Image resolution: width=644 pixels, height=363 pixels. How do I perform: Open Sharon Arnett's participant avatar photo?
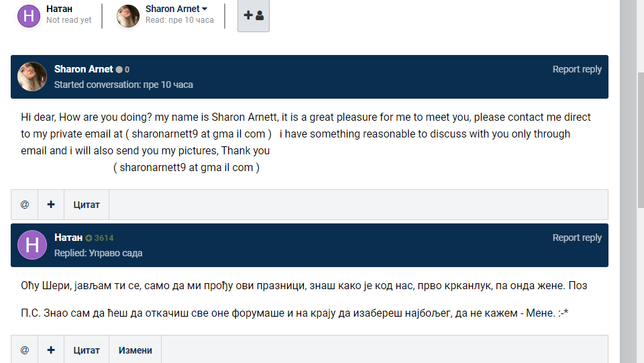tap(128, 15)
